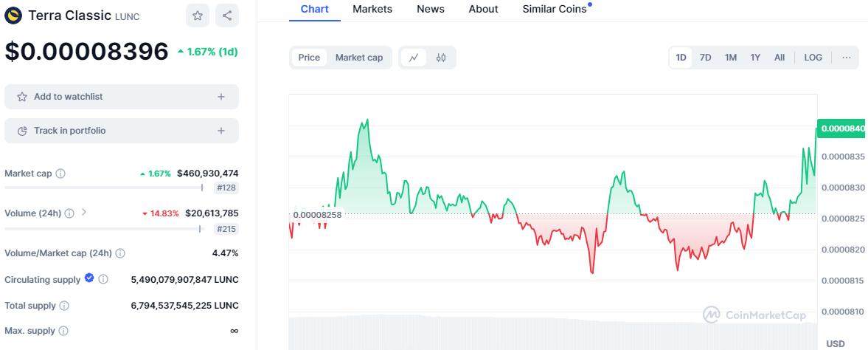Screen dimensions: 868x350
Task: Click the 6,794,537,545,225 LUNC total supply
Action: (x=185, y=306)
